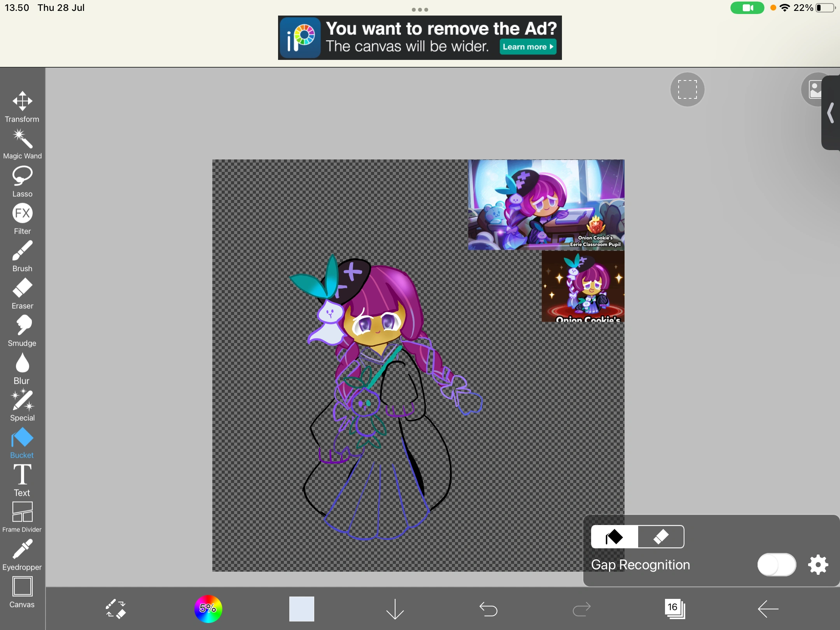Switch Bucket mode to erase fill
The image size is (840, 630).
661,537
